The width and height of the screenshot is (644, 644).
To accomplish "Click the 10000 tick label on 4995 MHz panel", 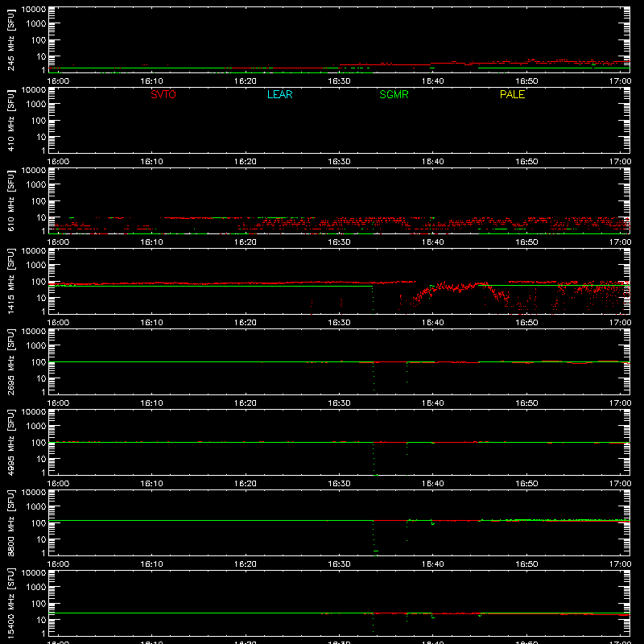I will pyautogui.click(x=34, y=412).
